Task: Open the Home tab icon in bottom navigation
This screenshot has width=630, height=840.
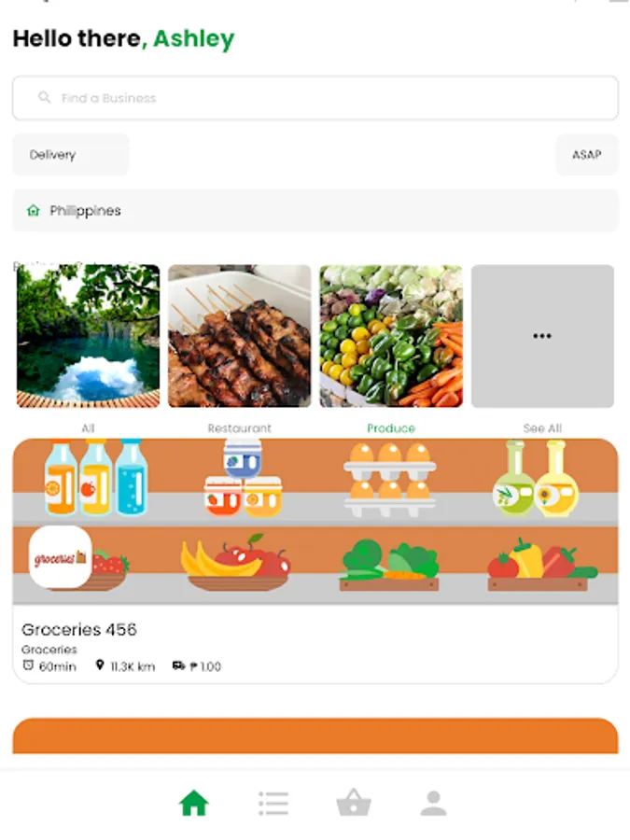Action: pos(194,803)
